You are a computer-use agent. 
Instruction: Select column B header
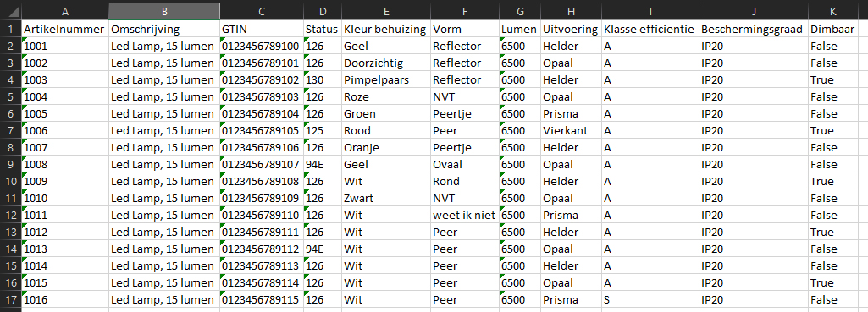(x=163, y=10)
